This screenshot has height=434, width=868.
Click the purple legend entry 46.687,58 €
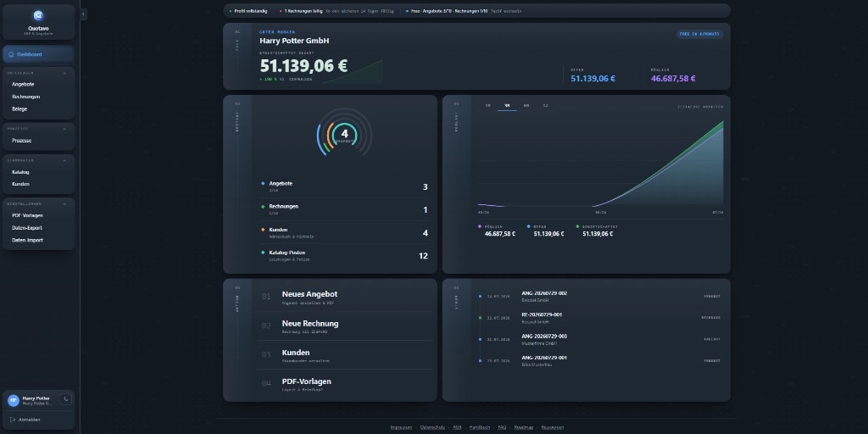497,231
